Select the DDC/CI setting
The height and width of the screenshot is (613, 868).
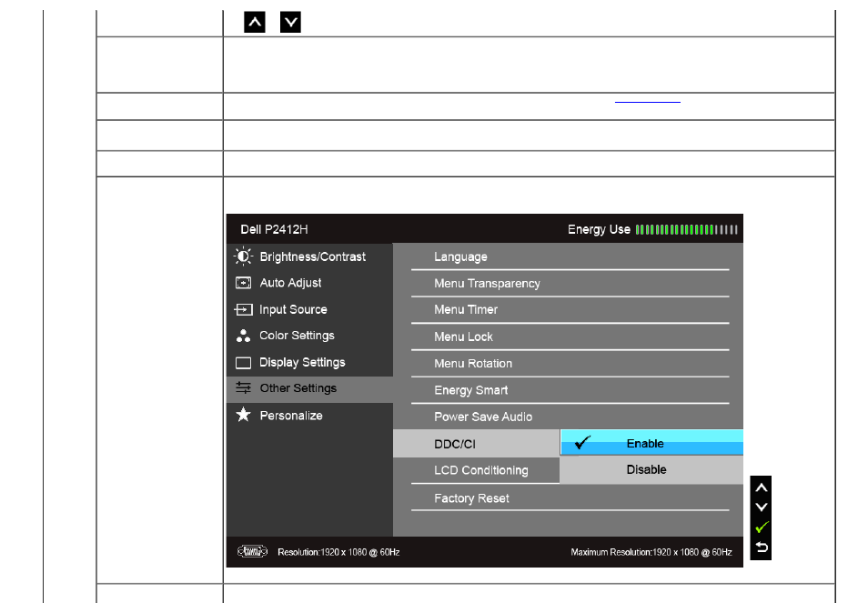click(x=476, y=444)
